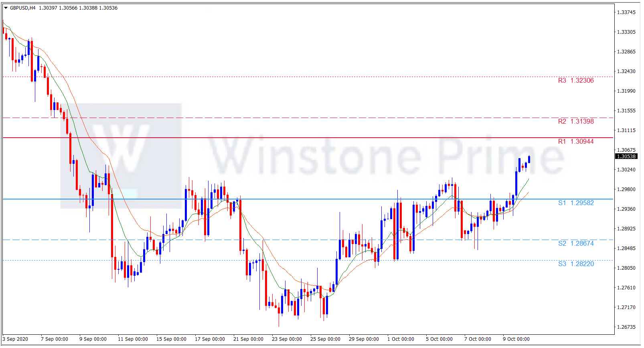Select the 25 Sep 00:00 time axis label
Screen dimensions: 644x348
pos(325,339)
